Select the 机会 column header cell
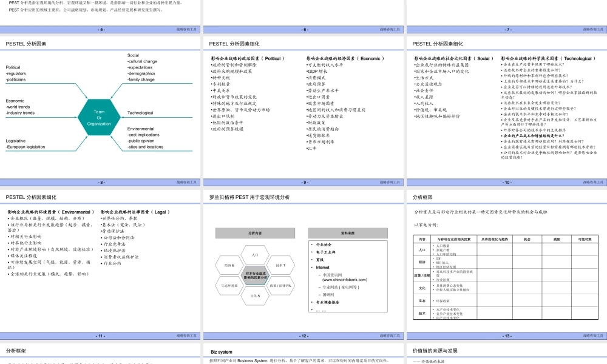Viewport: 607px width, 364px height. point(528,238)
